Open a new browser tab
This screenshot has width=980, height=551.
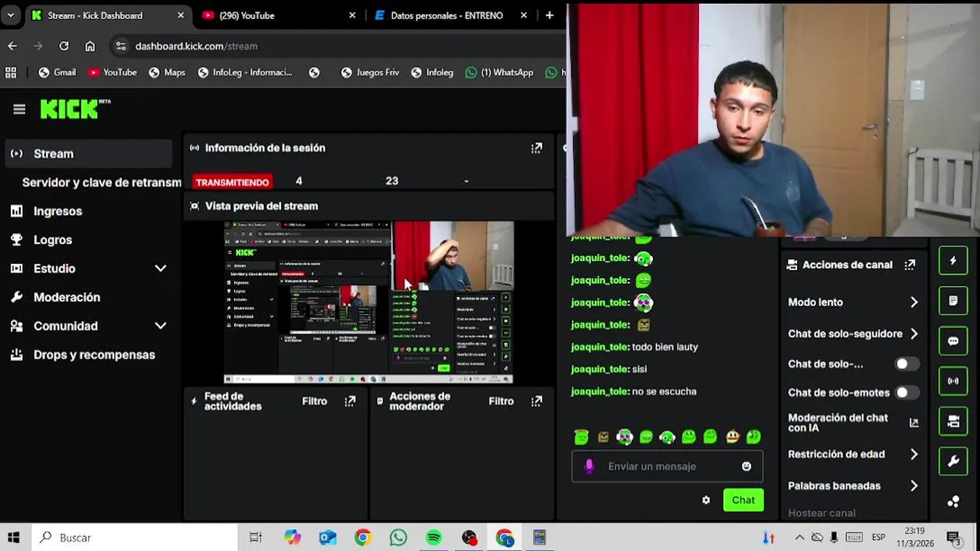coord(550,15)
